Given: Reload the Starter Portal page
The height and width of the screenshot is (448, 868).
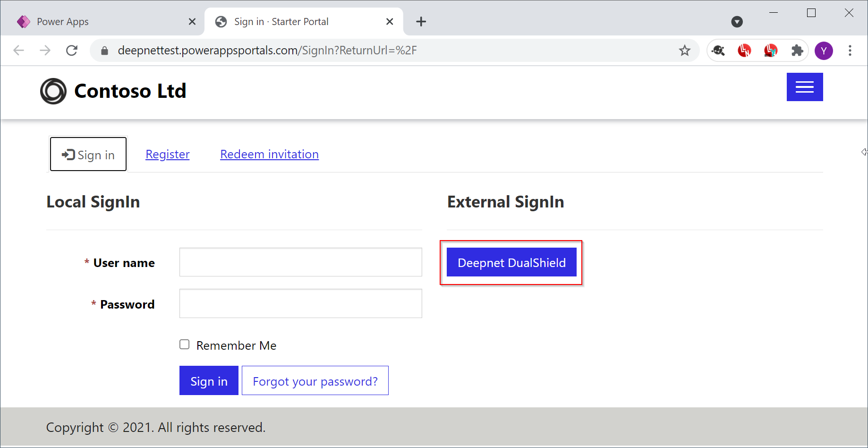Looking at the screenshot, I should 72,51.
